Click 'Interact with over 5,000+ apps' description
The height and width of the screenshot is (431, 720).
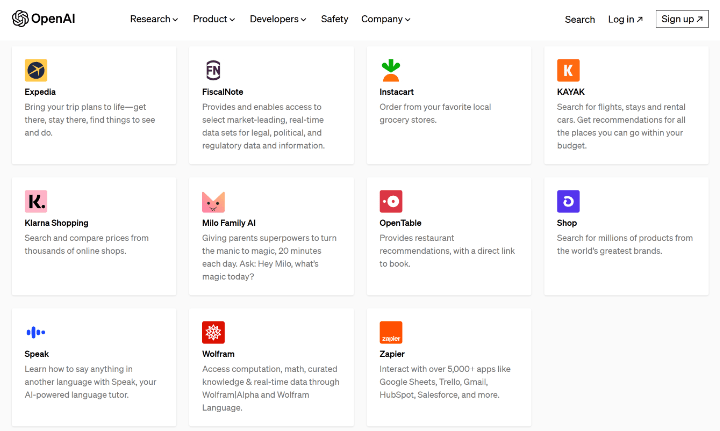pos(445,382)
